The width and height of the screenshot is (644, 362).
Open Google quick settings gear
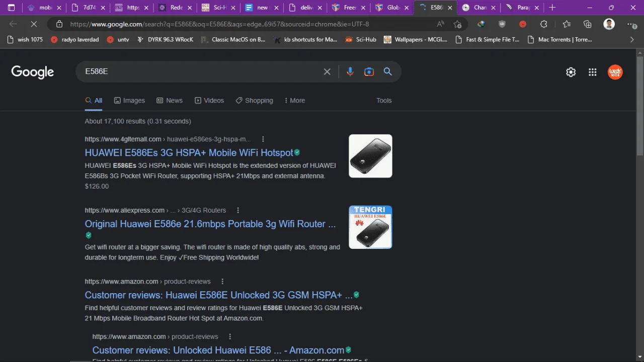pyautogui.click(x=571, y=72)
